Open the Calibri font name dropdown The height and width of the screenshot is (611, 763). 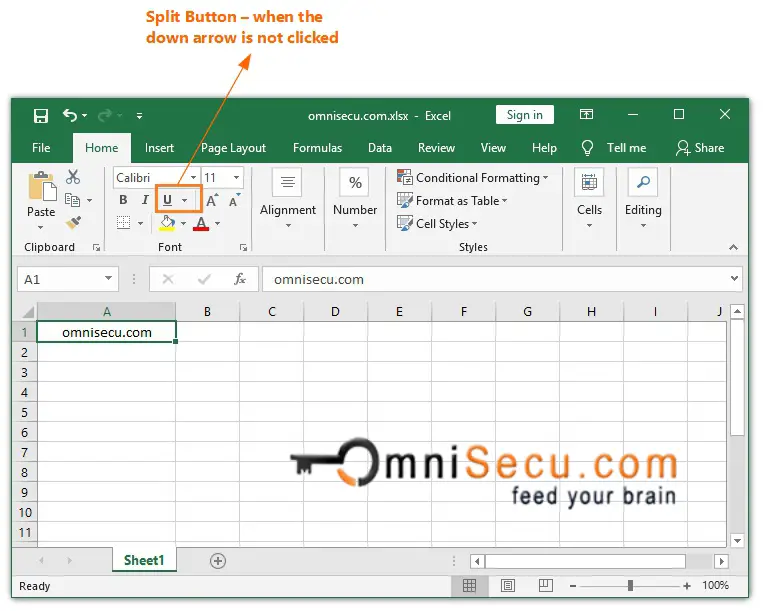pos(194,178)
